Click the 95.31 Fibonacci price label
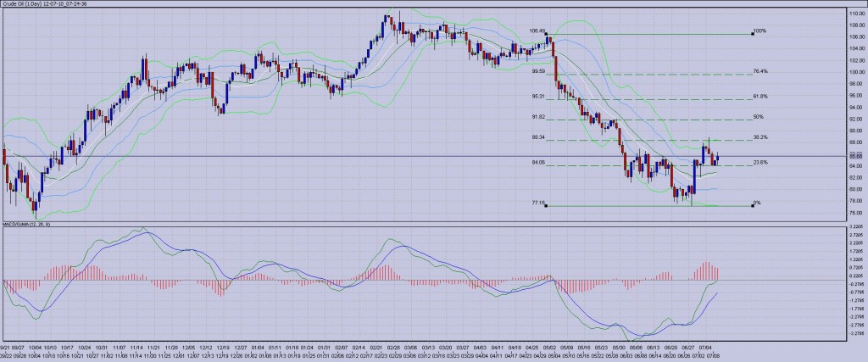The height and width of the screenshot is (362, 868). pyautogui.click(x=537, y=96)
